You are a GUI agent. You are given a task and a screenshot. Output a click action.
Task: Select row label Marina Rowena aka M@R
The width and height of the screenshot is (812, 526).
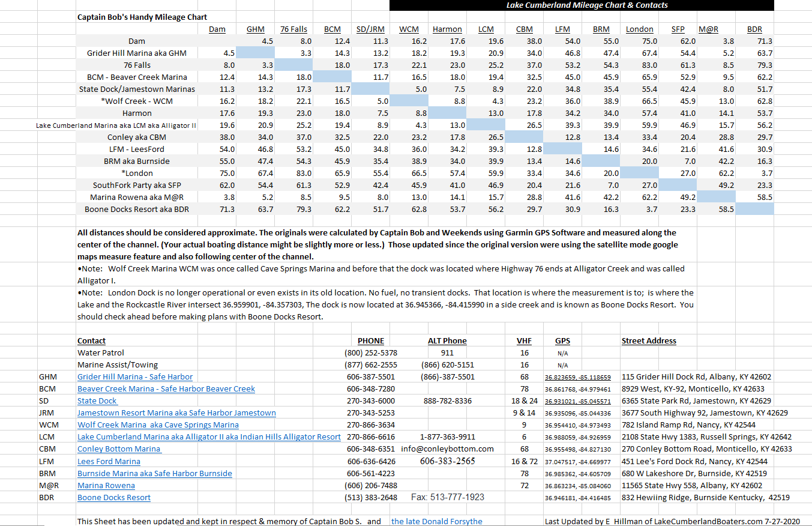point(137,198)
